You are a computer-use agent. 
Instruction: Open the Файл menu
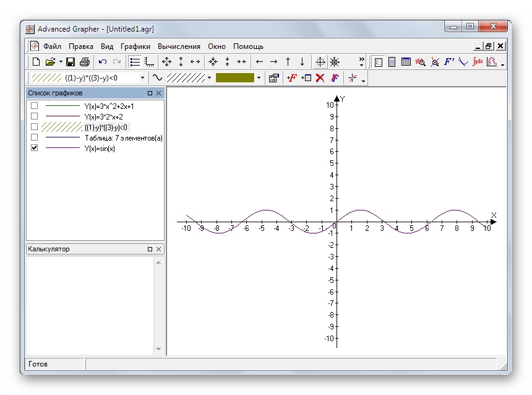click(x=52, y=46)
